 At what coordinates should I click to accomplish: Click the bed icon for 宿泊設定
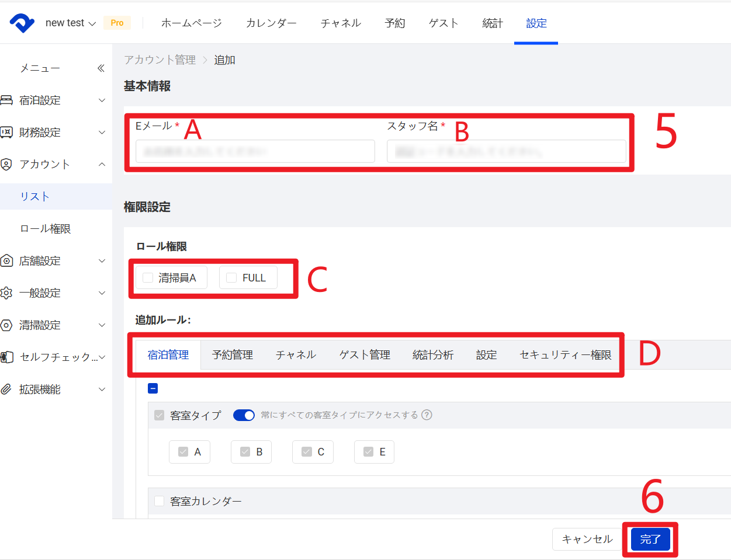coord(6,100)
